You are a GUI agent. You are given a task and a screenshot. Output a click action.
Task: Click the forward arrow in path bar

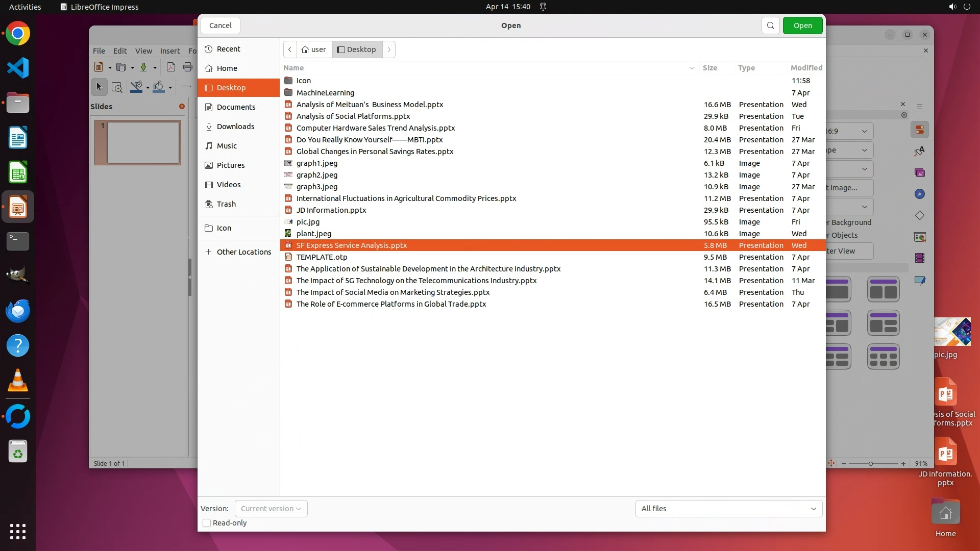coord(389,49)
